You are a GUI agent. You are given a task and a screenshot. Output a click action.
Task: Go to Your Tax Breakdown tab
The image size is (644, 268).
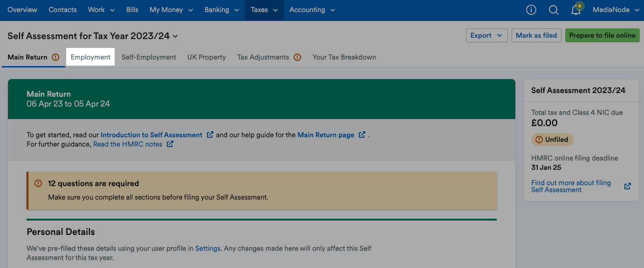tap(344, 57)
